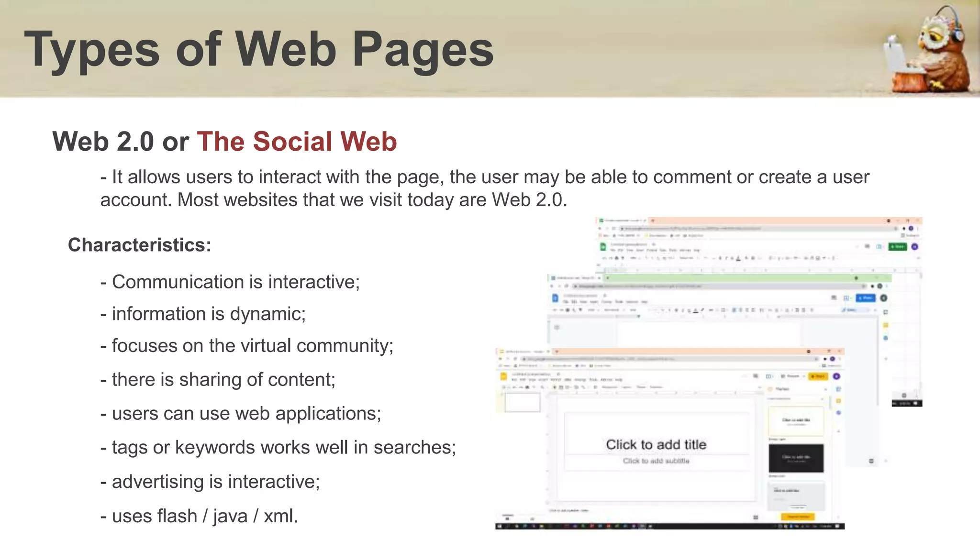Bookmark star in the Slides address bar
The height and width of the screenshot is (551, 980).
(x=816, y=359)
